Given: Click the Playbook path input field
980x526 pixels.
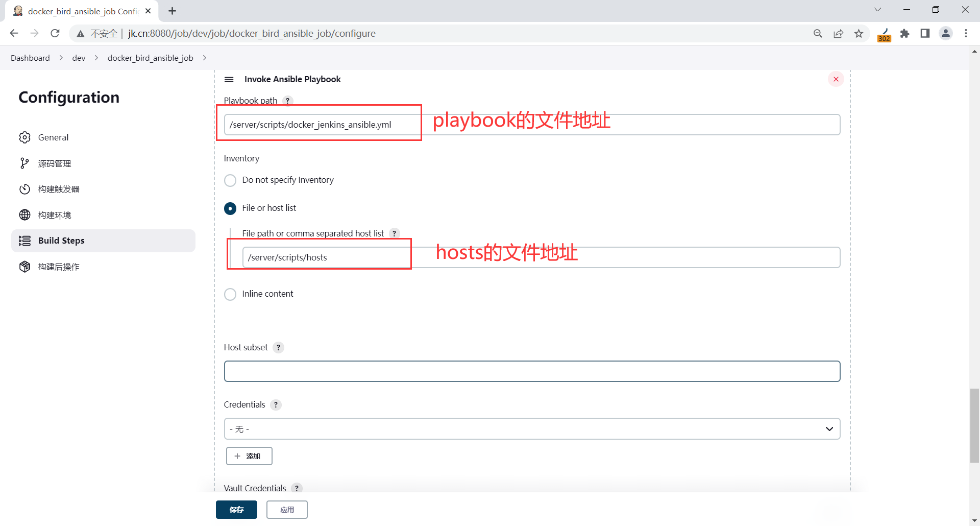Looking at the screenshot, I should [x=532, y=125].
